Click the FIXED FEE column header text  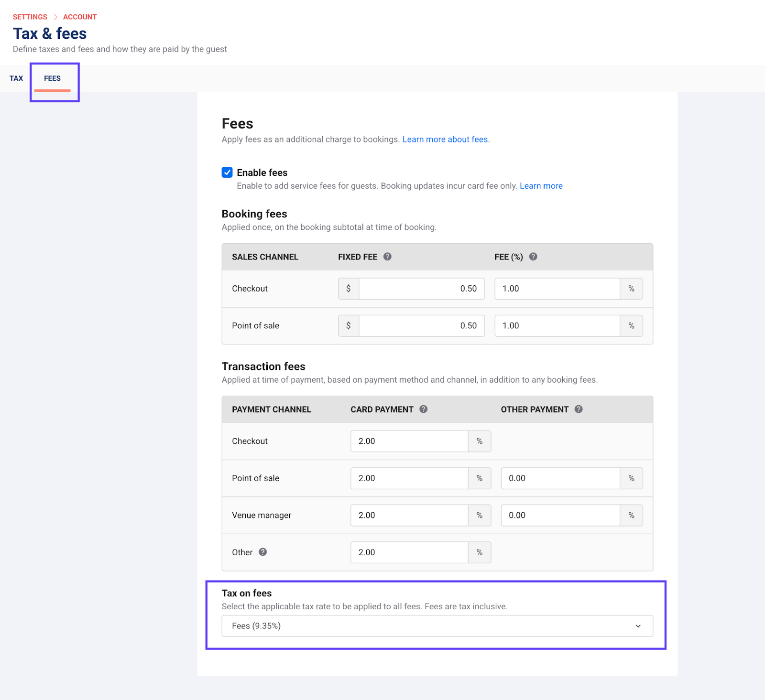point(358,257)
